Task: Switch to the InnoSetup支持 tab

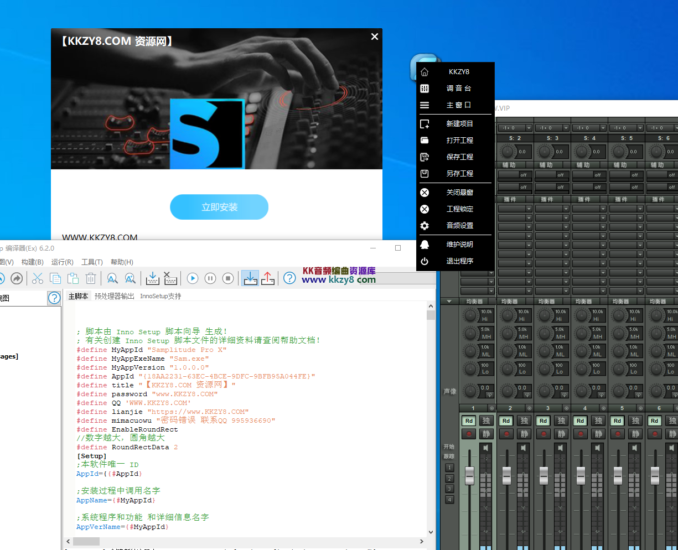Action: [160, 296]
